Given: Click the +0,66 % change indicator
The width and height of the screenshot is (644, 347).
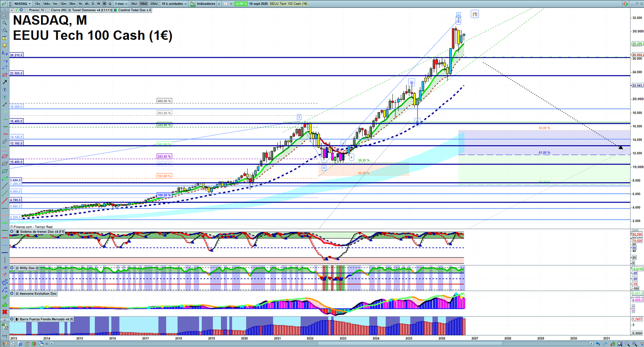Looking at the screenshot, I should (x=240, y=4).
